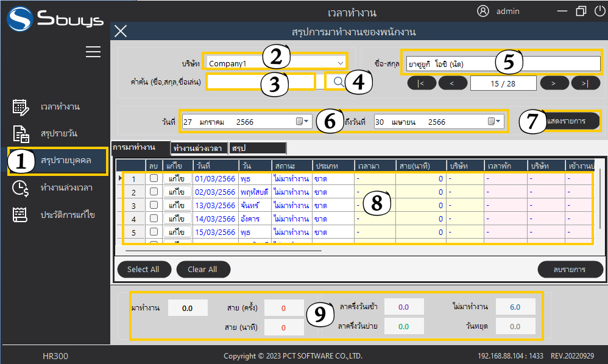Screen dimensions: 608x364
Task: Switch to the สรุป tab
Action: [256, 148]
